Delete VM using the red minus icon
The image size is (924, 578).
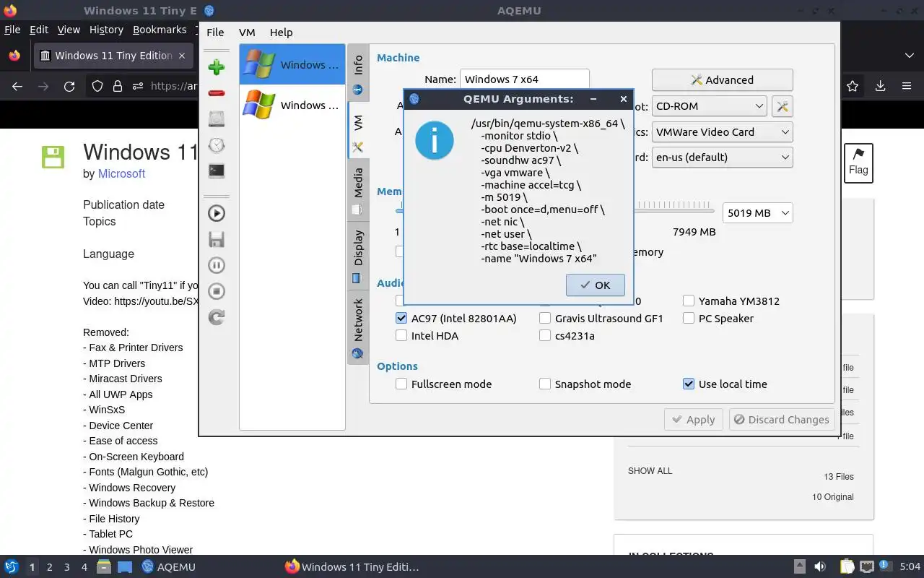[x=216, y=93]
